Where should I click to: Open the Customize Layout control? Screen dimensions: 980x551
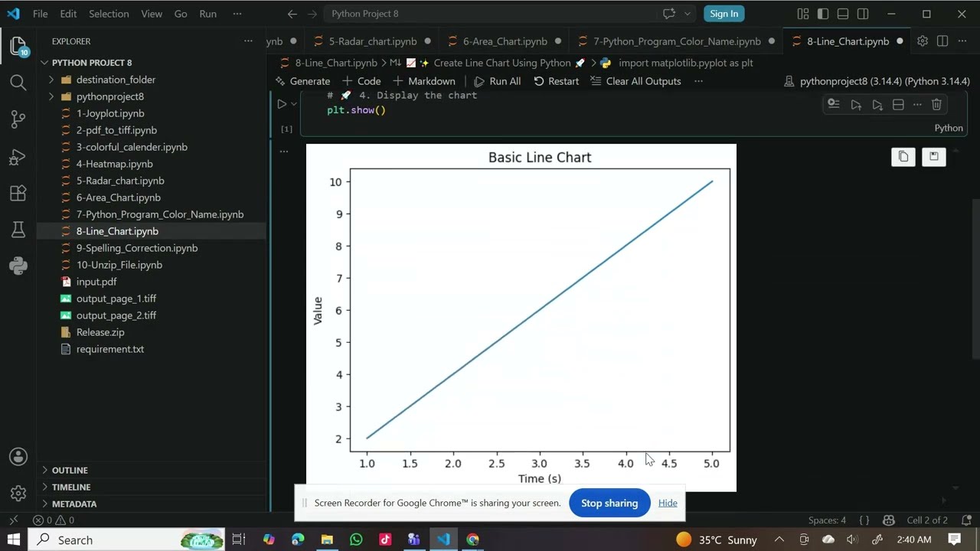click(803, 14)
